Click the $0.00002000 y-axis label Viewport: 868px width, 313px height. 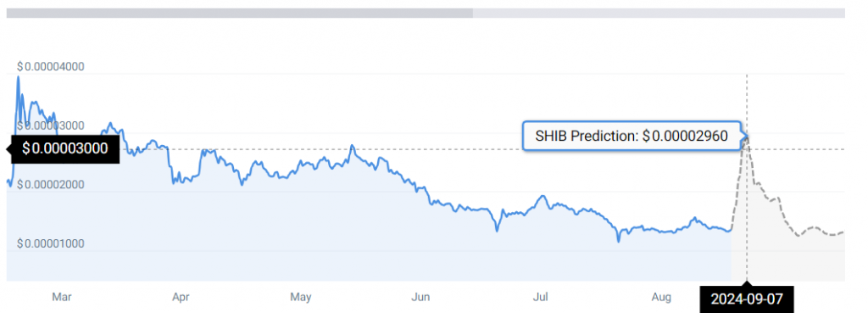[x=50, y=184]
